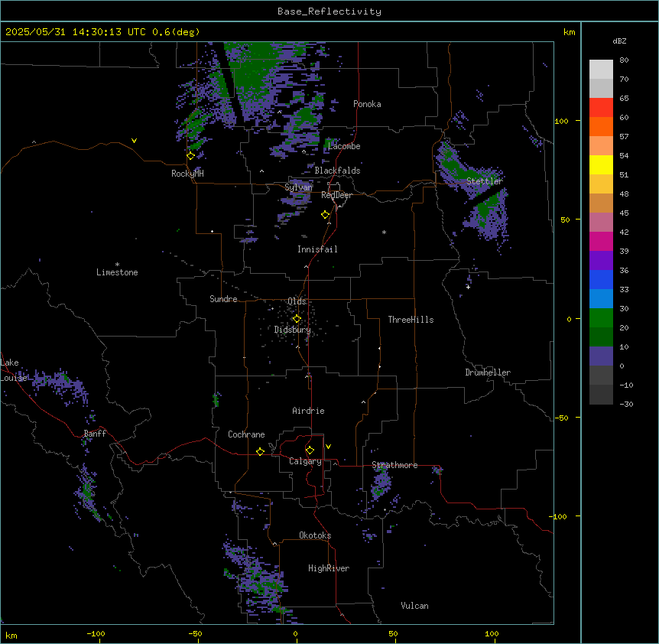Pick the dark green 20-10 dBZ legend swatch
Viewport: 659px width, 644px height.
pyautogui.click(x=601, y=337)
